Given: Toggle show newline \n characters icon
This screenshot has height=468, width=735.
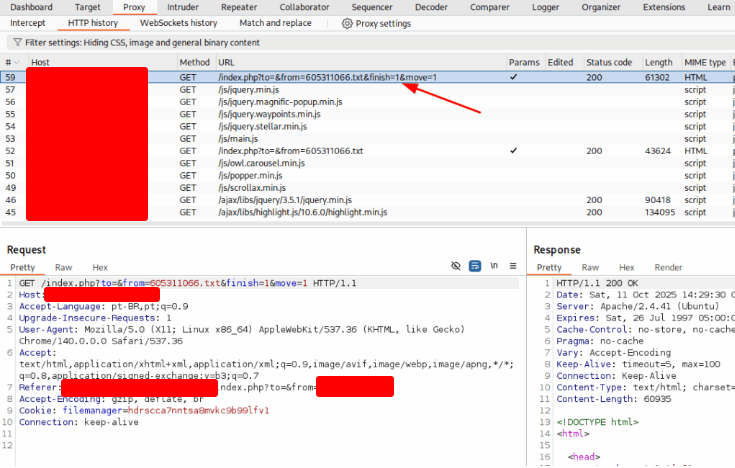Looking at the screenshot, I should [494, 267].
